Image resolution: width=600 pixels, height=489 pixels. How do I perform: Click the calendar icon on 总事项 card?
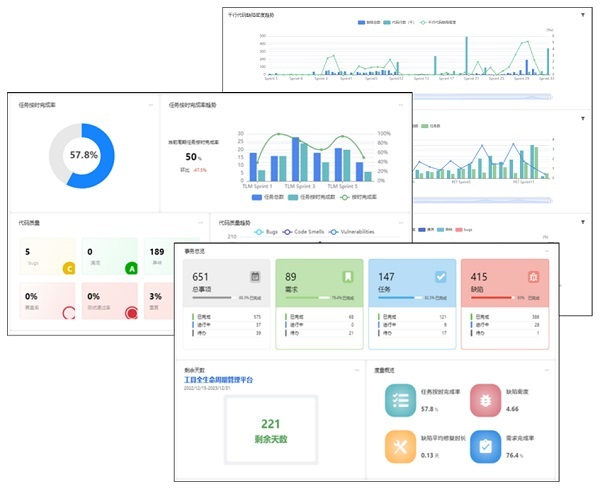(255, 276)
